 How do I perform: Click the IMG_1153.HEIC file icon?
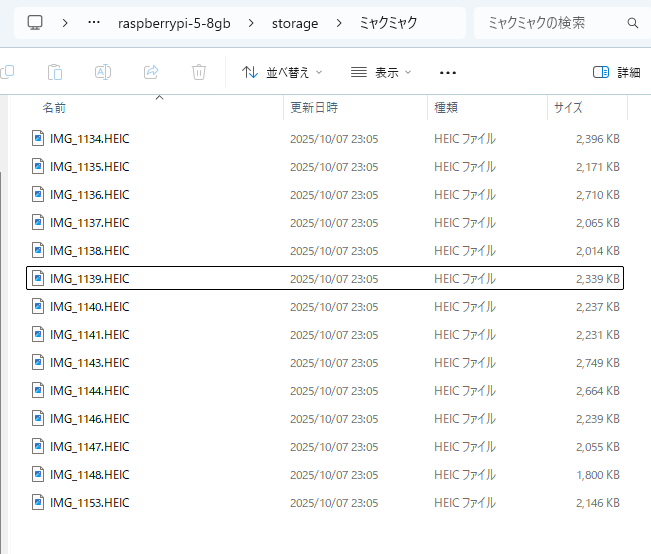(x=38, y=502)
